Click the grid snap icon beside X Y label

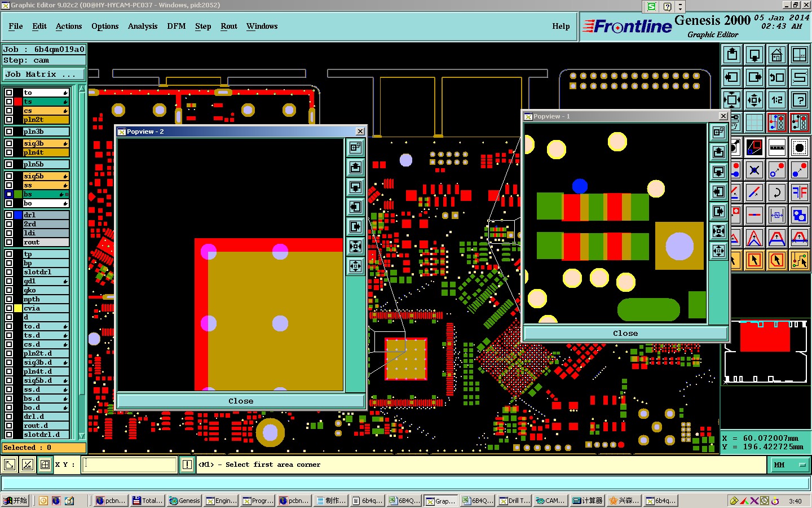pos(45,465)
